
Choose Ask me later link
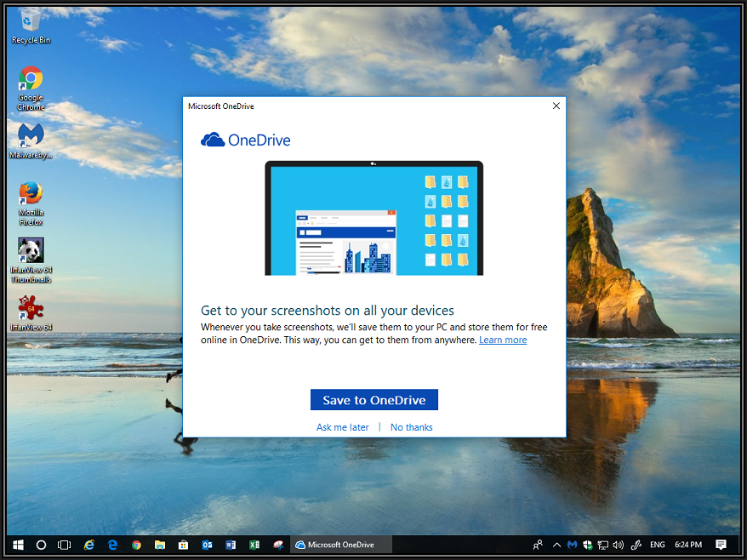click(x=343, y=427)
